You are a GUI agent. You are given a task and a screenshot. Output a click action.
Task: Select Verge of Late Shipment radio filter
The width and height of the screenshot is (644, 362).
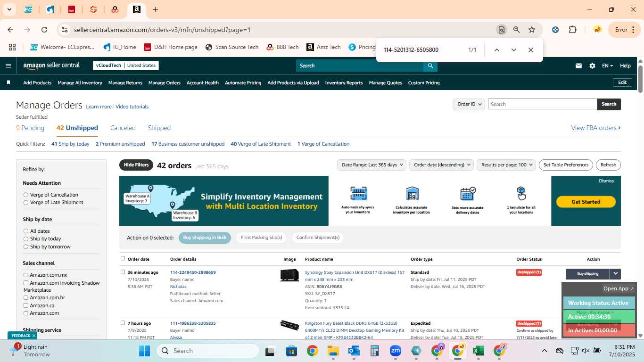click(26, 202)
